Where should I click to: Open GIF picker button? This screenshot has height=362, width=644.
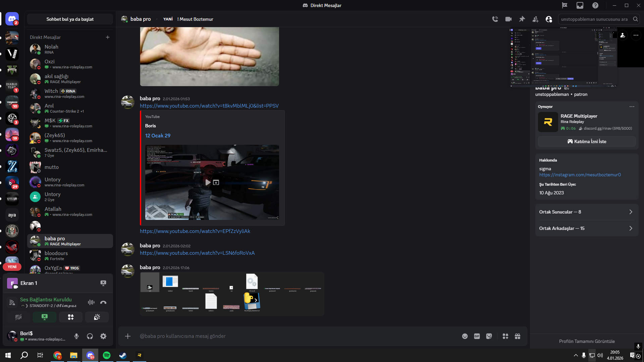(477, 336)
